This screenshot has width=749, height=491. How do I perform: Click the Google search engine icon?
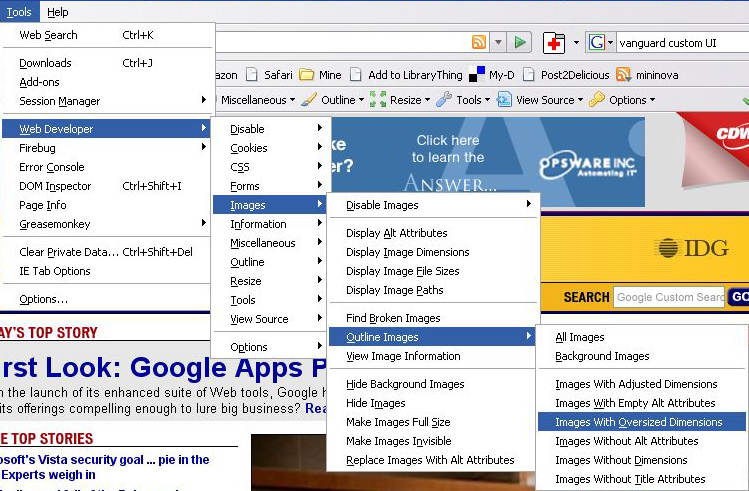[x=597, y=43]
